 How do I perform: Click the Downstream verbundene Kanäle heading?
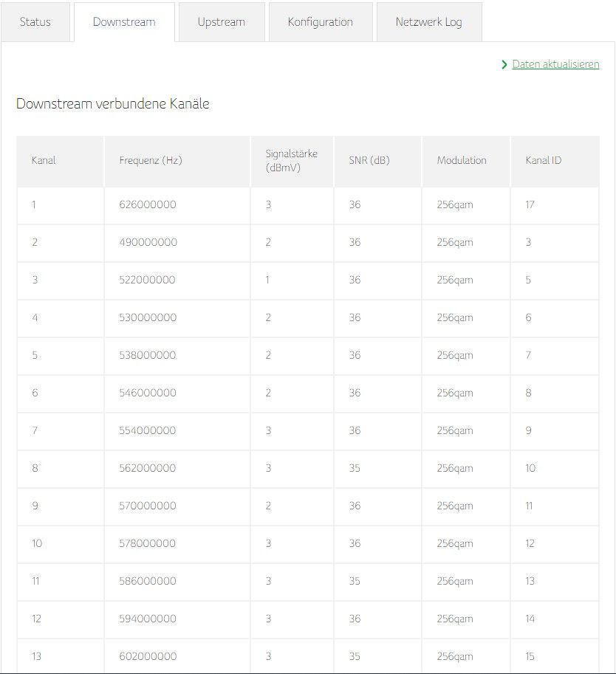click(x=113, y=104)
